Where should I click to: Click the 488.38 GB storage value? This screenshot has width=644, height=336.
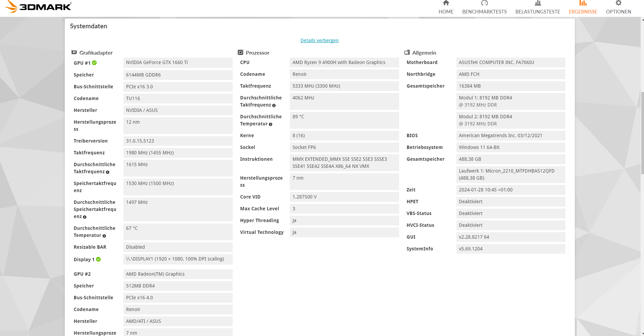coord(511,159)
